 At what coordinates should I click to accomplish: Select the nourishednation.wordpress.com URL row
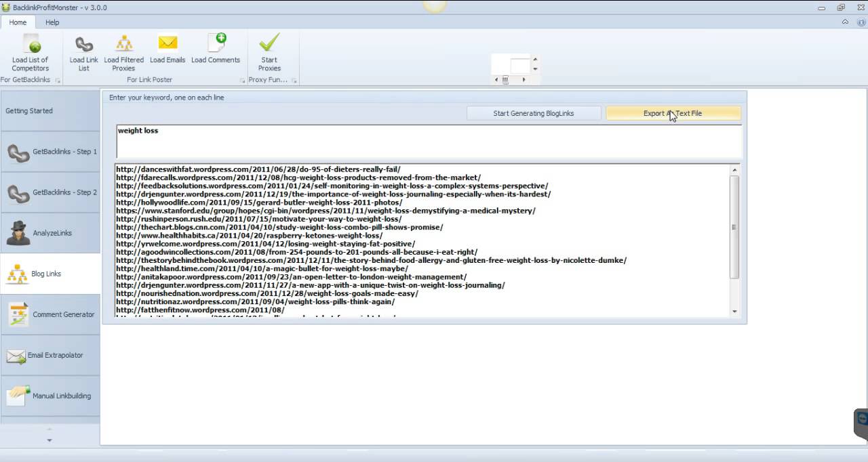coord(267,293)
